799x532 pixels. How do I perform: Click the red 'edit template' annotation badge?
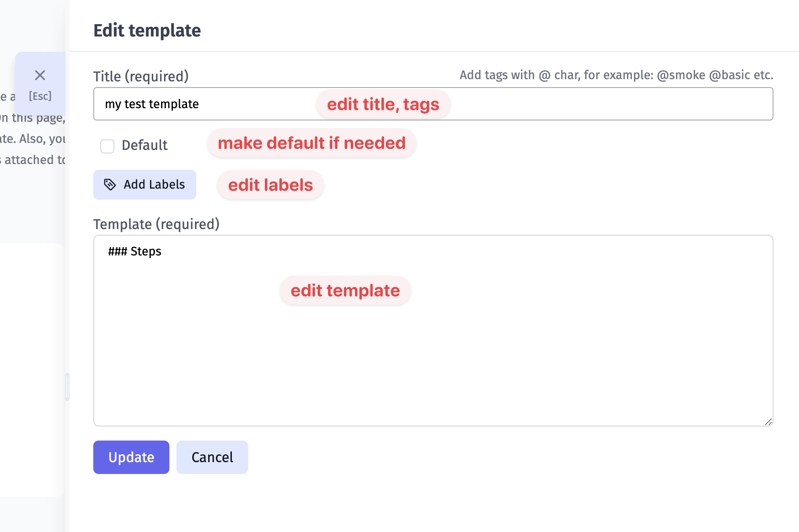coord(345,291)
